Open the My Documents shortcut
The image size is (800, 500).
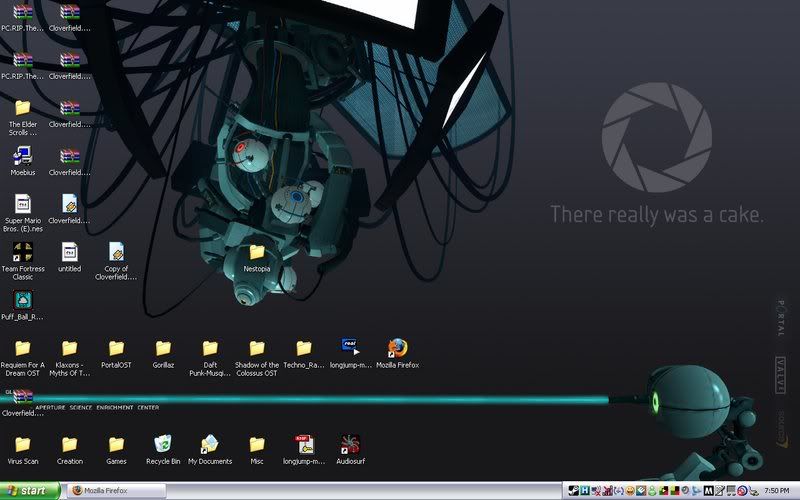tap(210, 444)
